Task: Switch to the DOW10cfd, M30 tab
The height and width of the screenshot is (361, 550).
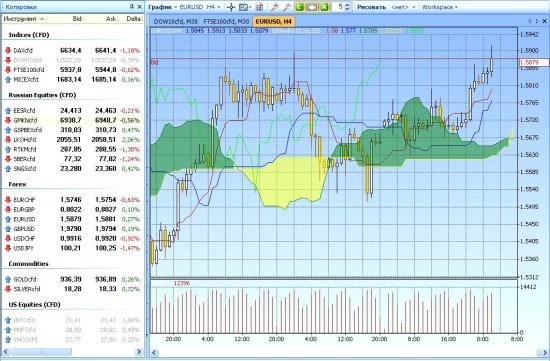Action: click(176, 21)
